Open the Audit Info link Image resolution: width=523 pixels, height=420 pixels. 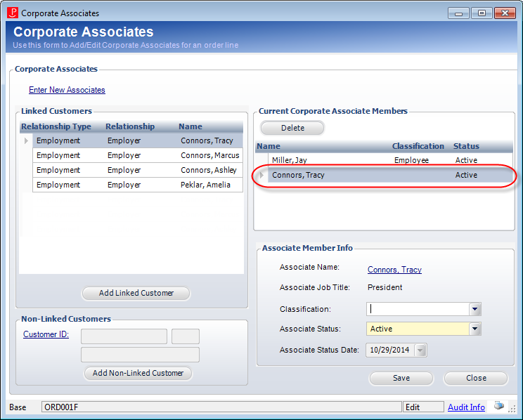[x=466, y=407]
